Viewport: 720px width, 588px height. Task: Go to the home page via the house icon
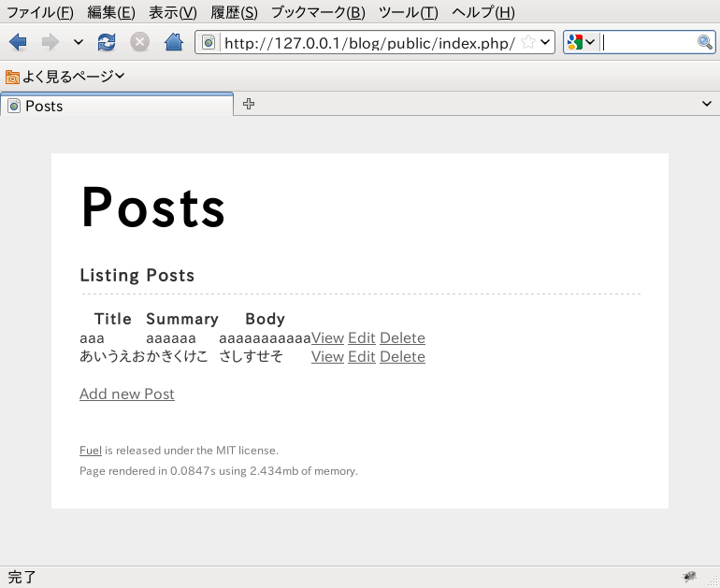click(x=174, y=42)
